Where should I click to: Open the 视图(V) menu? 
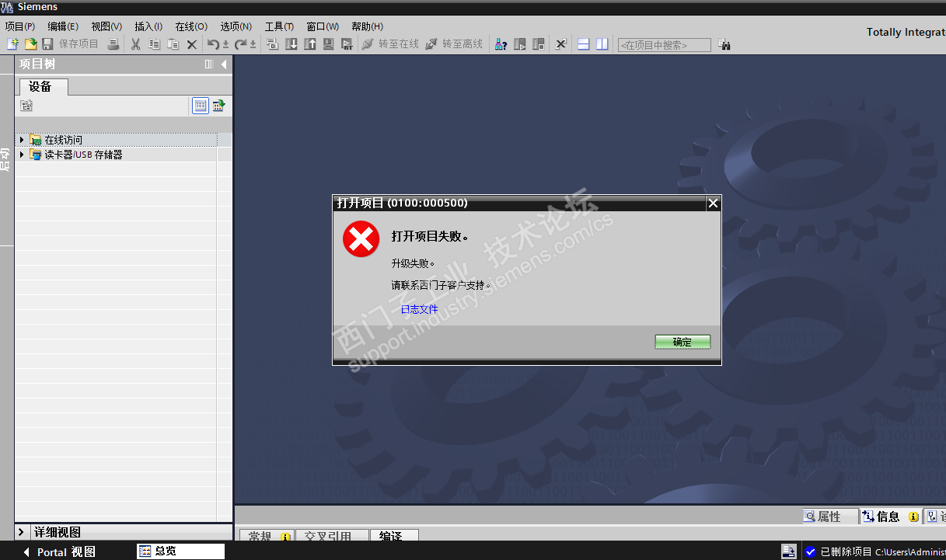[106, 26]
